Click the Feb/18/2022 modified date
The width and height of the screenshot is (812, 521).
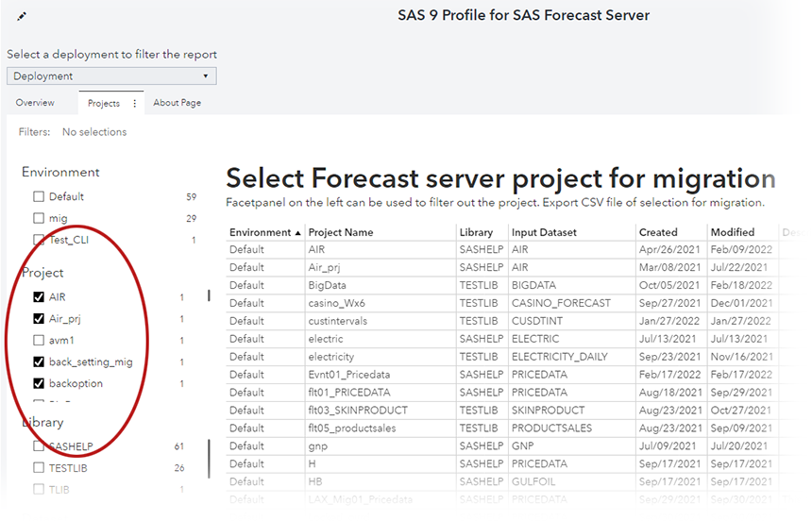pyautogui.click(x=741, y=285)
